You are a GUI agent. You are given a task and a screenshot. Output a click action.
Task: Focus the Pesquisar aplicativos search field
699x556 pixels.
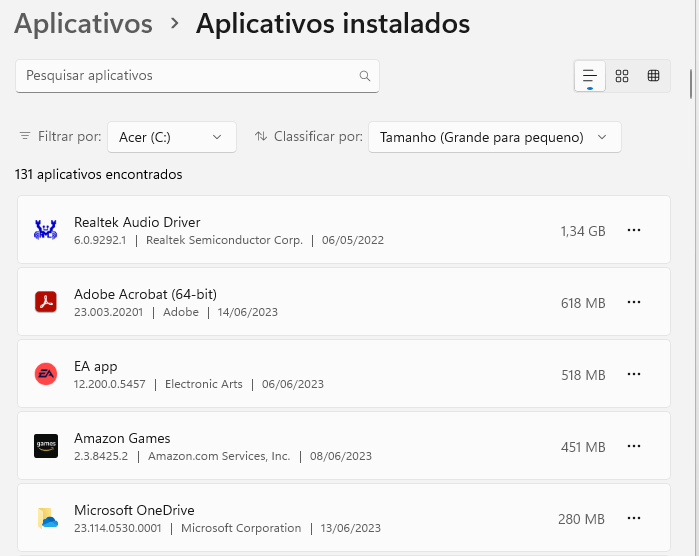point(197,76)
